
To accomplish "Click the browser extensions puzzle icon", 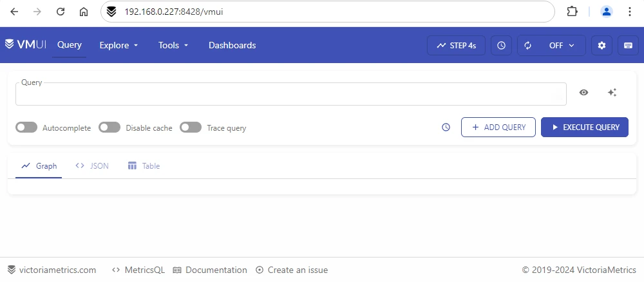I will pyautogui.click(x=571, y=12).
